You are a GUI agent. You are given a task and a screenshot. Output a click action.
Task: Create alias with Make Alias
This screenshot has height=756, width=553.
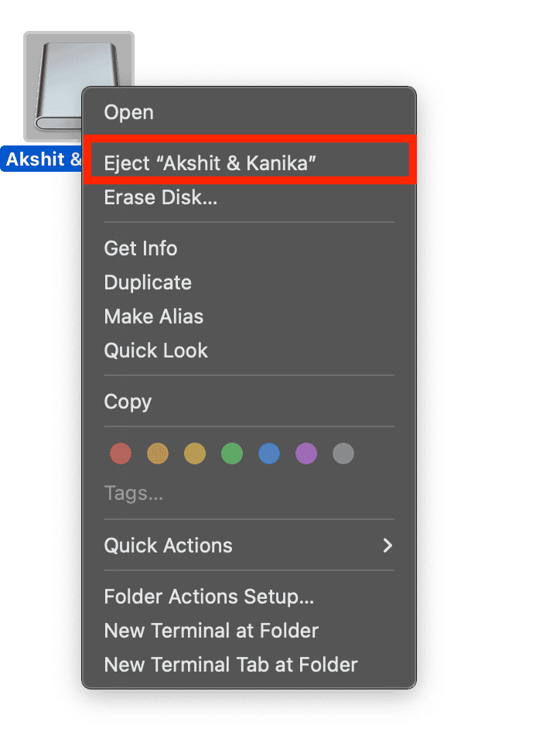tap(154, 316)
